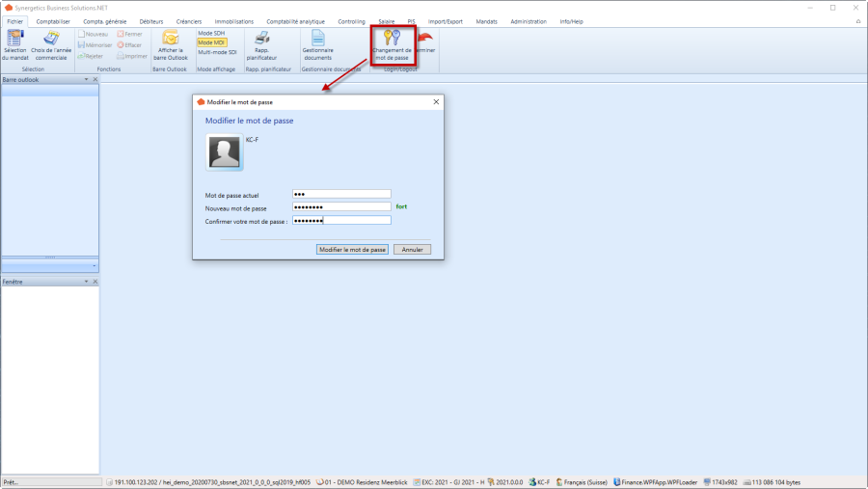Open the Immobilisations tab

(x=234, y=21)
